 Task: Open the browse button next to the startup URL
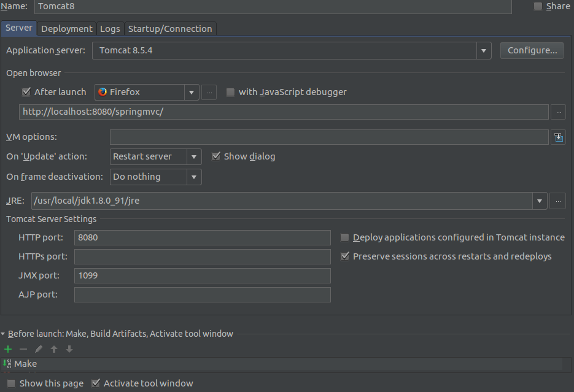coord(559,112)
